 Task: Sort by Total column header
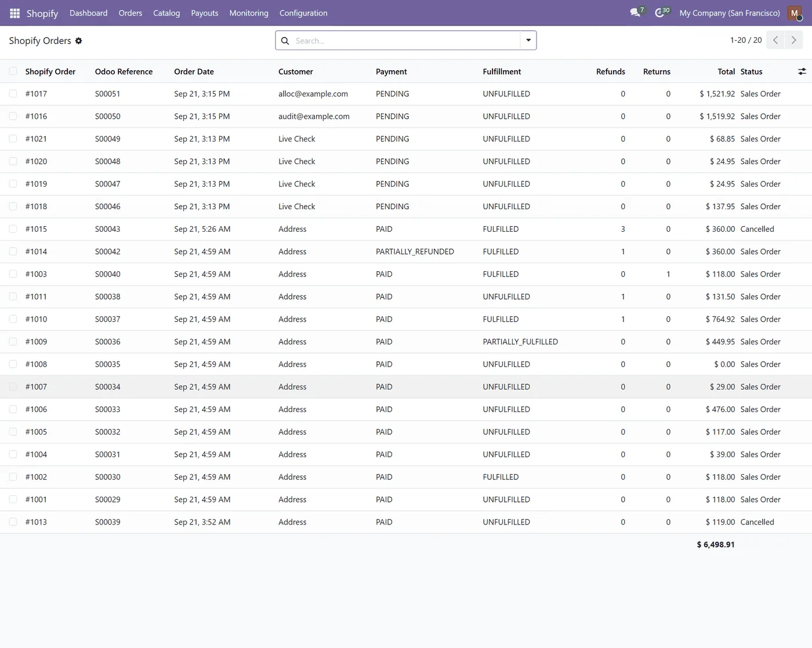[726, 72]
